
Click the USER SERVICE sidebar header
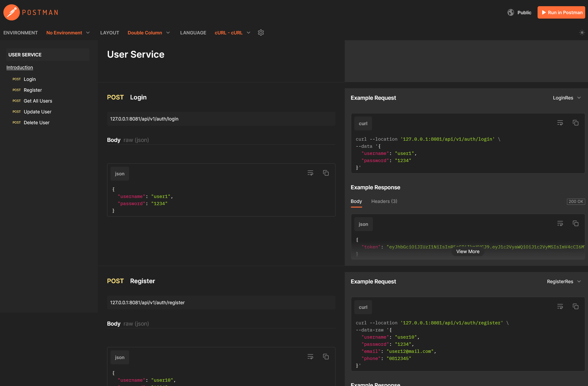pyautogui.click(x=48, y=55)
